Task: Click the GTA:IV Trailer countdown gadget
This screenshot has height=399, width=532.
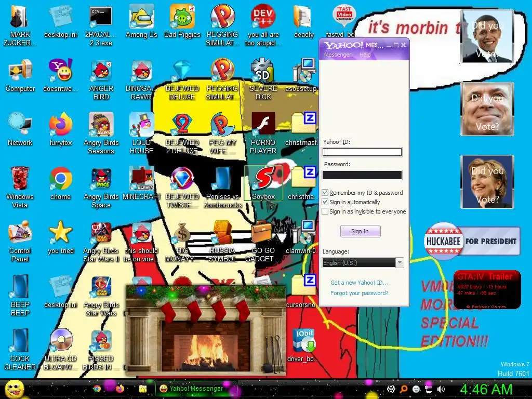Action: pos(487,289)
